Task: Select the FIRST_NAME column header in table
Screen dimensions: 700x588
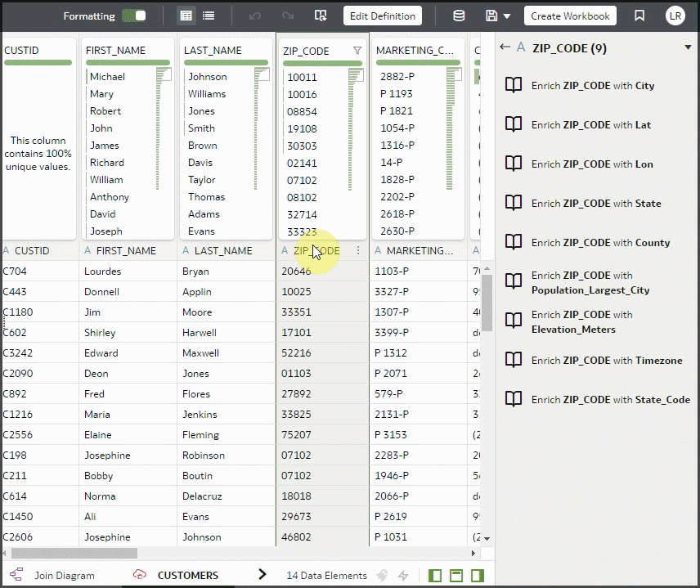Action: point(126,251)
